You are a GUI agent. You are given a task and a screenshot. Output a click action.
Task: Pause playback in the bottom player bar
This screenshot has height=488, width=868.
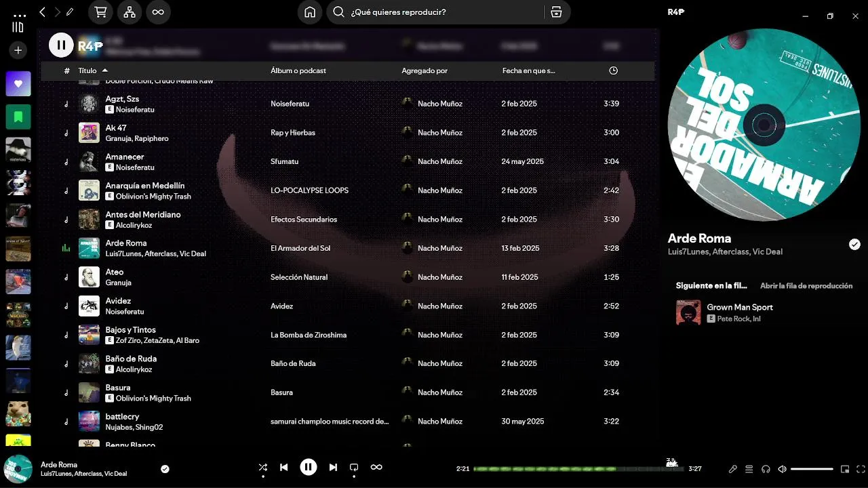309,467
